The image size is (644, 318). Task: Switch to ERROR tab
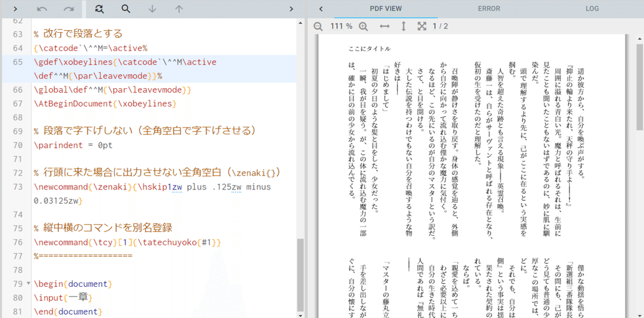point(489,9)
